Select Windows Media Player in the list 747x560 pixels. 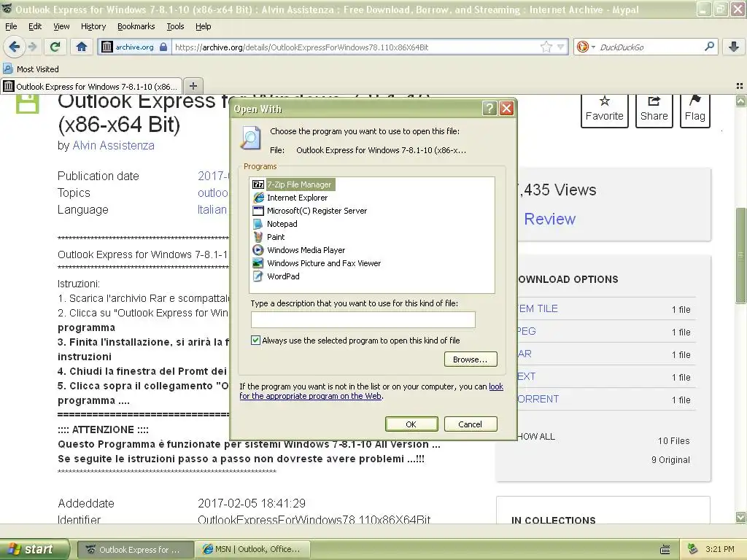click(x=298, y=250)
